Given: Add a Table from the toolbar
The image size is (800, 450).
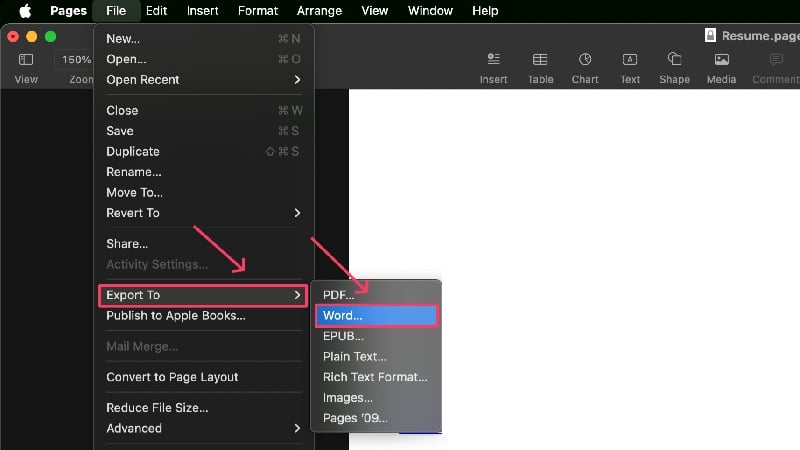Looking at the screenshot, I should tap(540, 59).
